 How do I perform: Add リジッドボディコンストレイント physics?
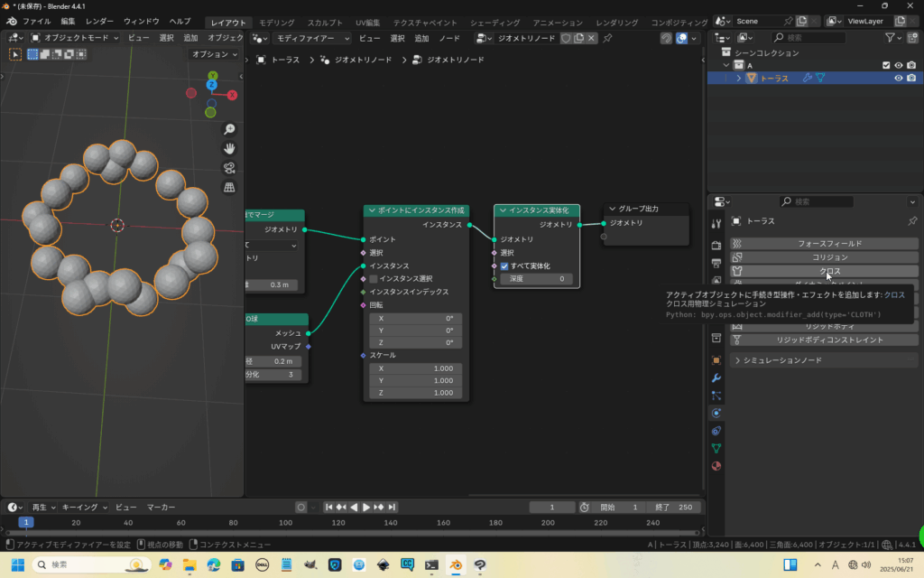(x=824, y=340)
